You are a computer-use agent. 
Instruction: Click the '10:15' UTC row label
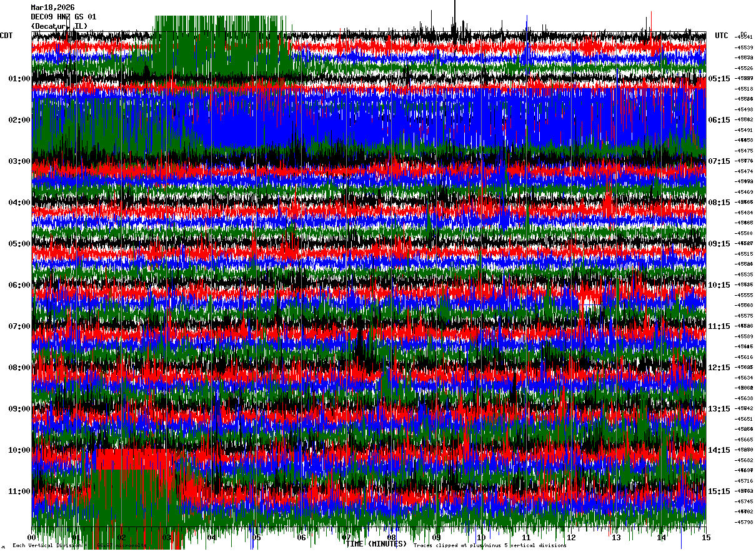point(719,285)
